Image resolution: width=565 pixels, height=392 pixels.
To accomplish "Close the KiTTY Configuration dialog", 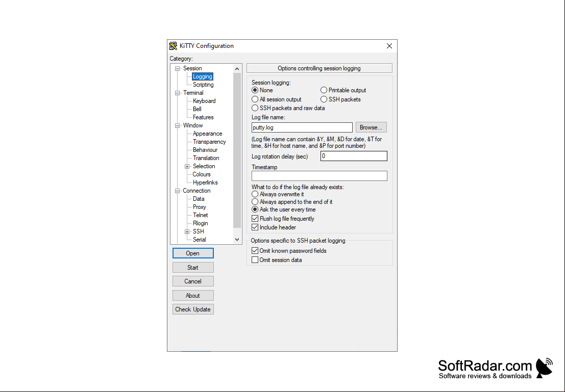I will pyautogui.click(x=389, y=46).
